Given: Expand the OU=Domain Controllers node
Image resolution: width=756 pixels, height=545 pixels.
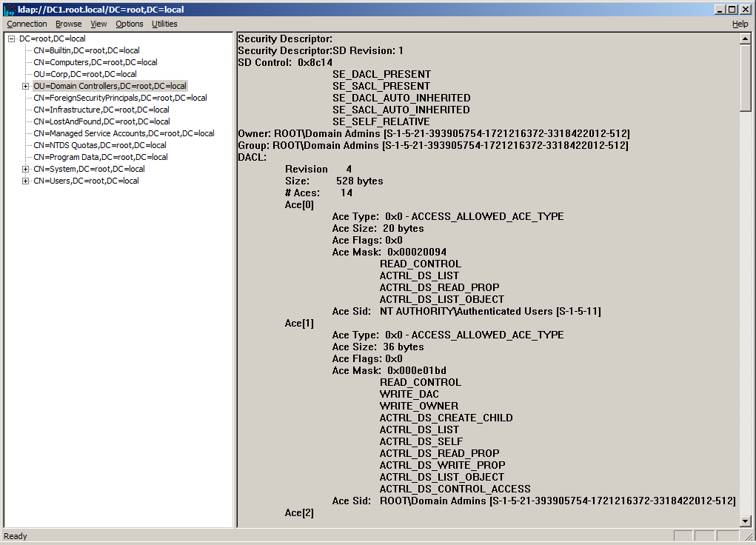Looking at the screenshot, I should (x=24, y=86).
